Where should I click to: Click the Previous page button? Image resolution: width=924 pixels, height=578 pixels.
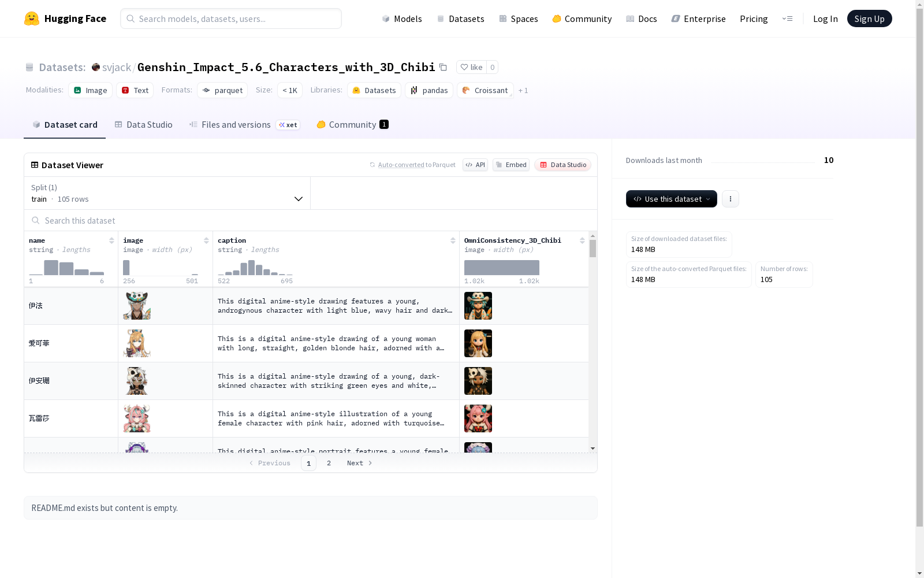270,463
